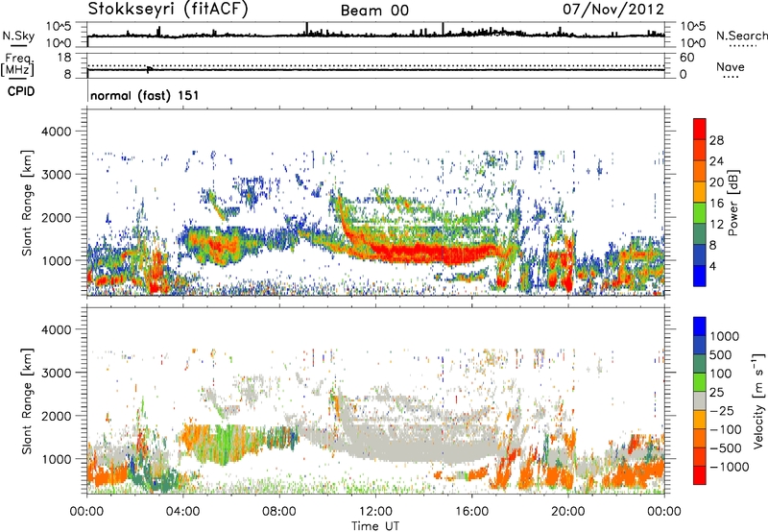This screenshot has height=532, width=768.
Task: Click 'normal (fast) 151' text
Action: [145, 95]
